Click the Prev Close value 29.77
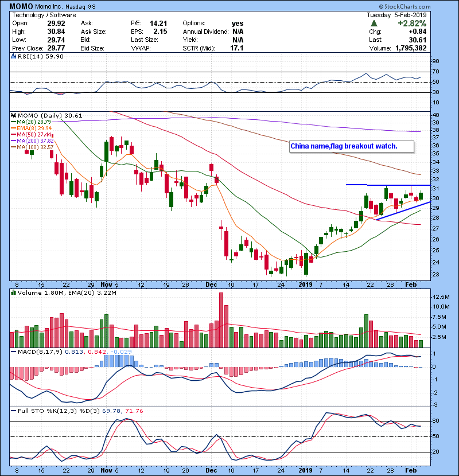Viewport: 459px width, 476px height. click(x=56, y=48)
